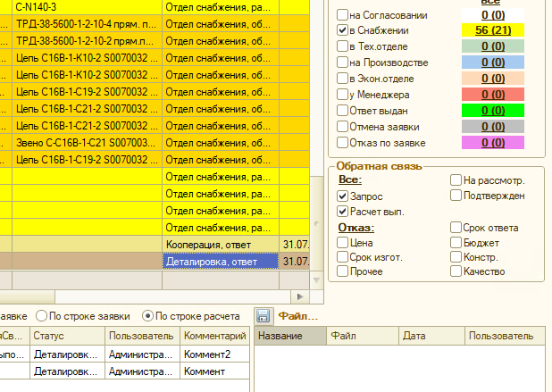Tick the 'Бюджет' refusal checkbox

pos(456,243)
